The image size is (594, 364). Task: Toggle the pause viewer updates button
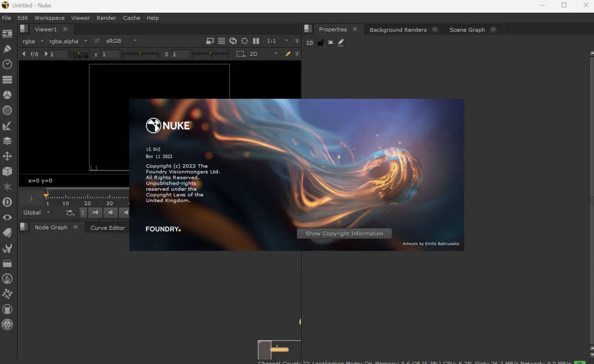pos(256,41)
